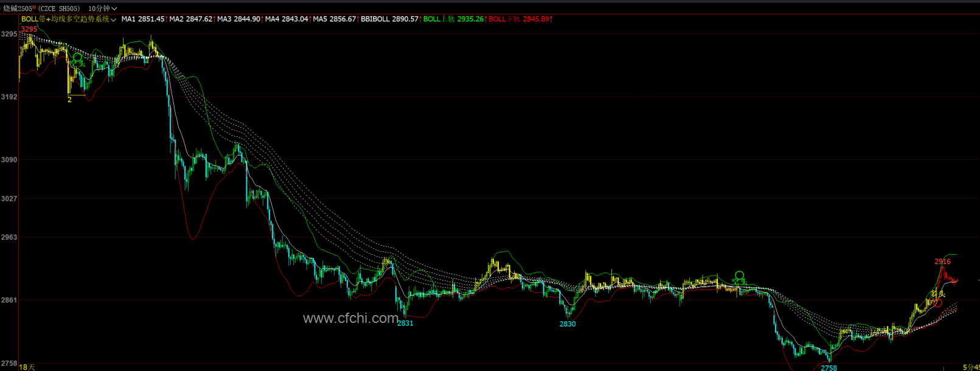Click the 18天 span label at the chart's corner
Screen dimensions: 980x371
pos(27,367)
